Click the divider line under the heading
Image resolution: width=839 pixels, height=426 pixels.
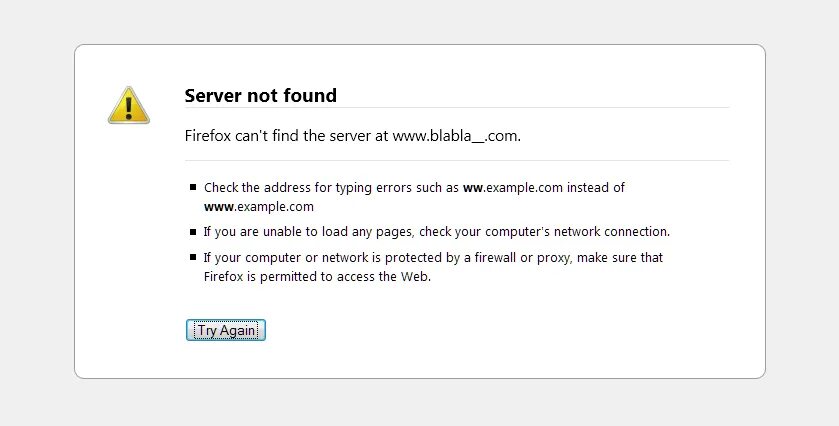point(500,108)
